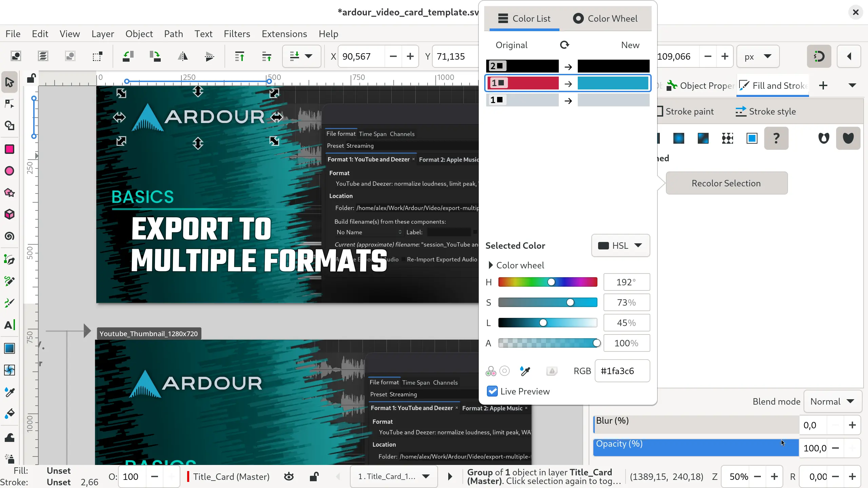Toggle Title_Card layer visibility eye

click(289, 477)
